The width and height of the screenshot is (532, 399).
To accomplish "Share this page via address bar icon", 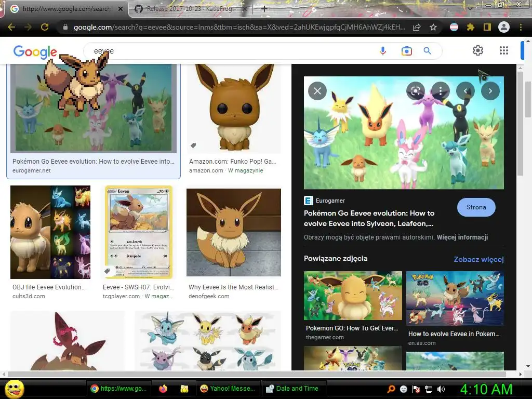I will pos(417,27).
